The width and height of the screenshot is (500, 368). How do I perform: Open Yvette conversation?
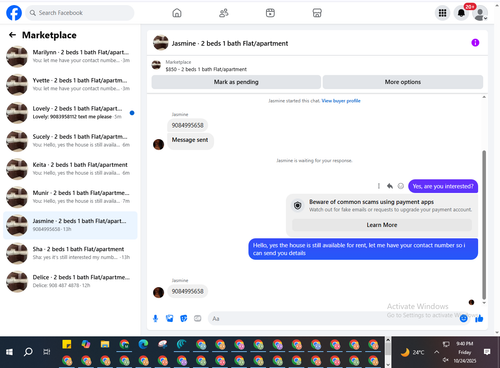click(70, 84)
